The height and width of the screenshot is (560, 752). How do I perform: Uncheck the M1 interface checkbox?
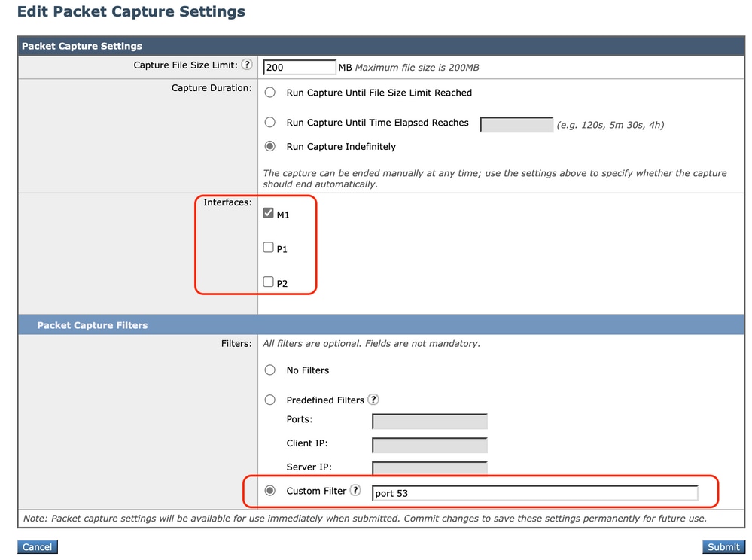[268, 213]
